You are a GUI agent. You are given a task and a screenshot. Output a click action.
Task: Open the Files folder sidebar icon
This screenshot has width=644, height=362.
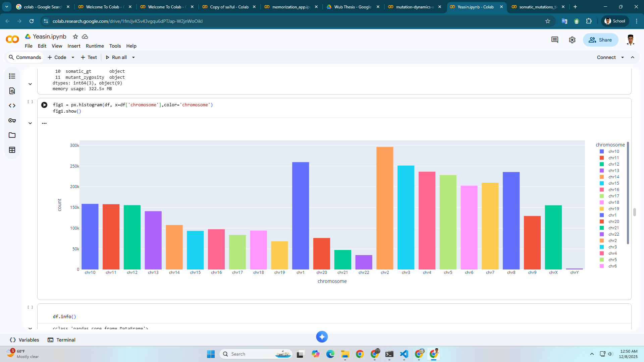[12, 135]
